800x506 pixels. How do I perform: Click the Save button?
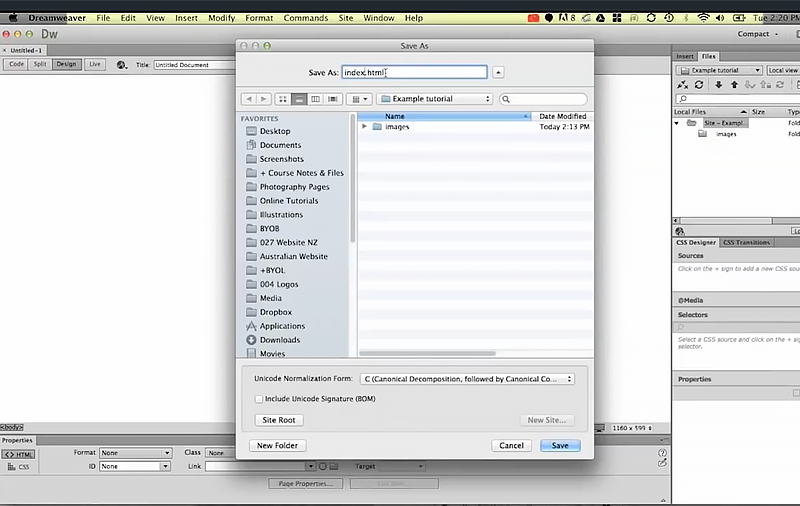(560, 446)
